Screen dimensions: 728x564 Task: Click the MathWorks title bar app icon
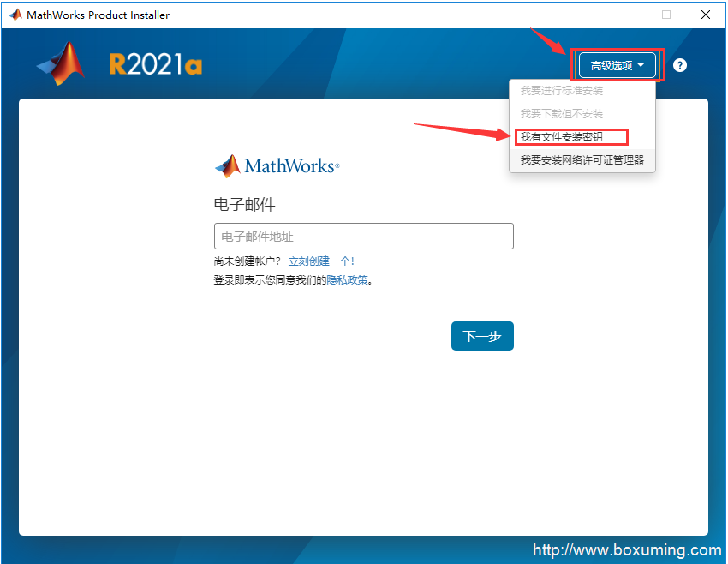(x=15, y=15)
